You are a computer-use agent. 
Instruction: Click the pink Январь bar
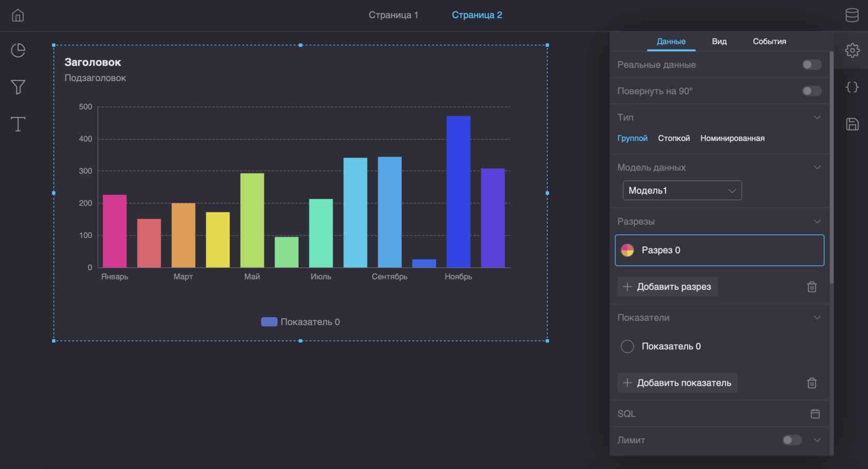pyautogui.click(x=115, y=231)
